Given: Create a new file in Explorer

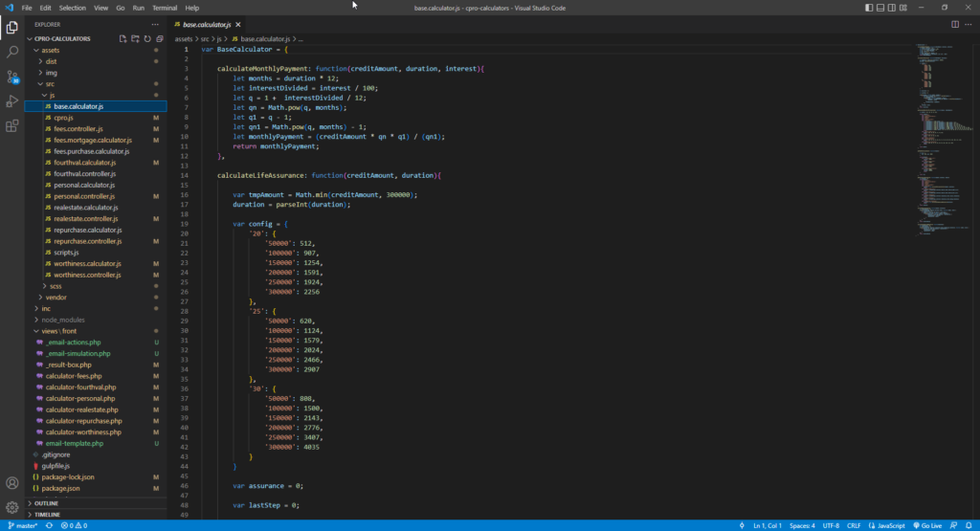Looking at the screenshot, I should [x=122, y=38].
